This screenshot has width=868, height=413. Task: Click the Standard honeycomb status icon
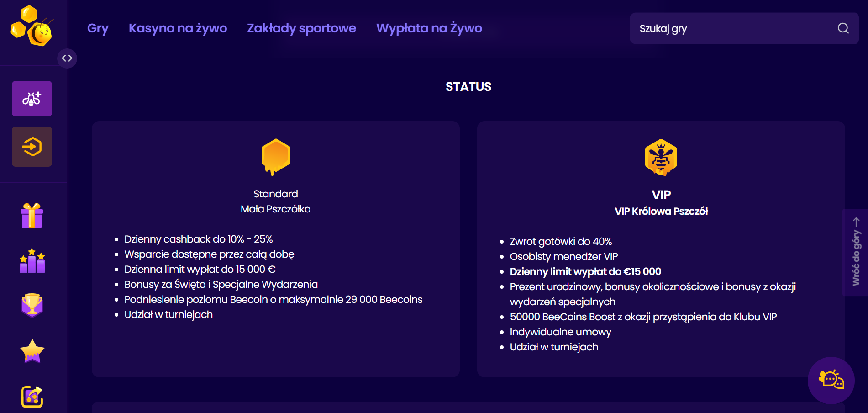point(276,157)
